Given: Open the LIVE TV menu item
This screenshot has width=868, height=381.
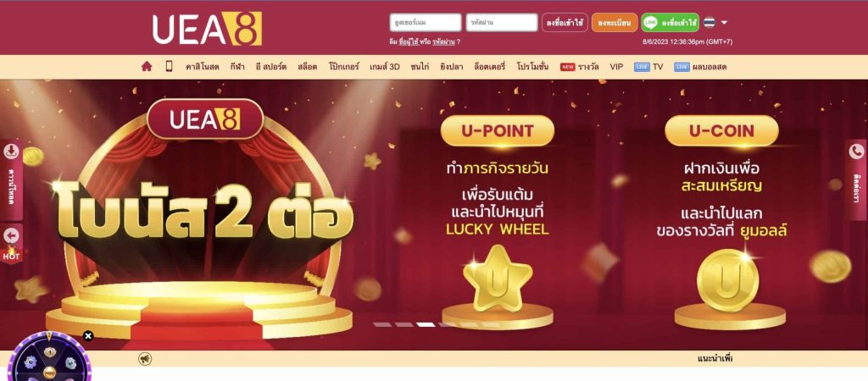Looking at the screenshot, I should 648,67.
